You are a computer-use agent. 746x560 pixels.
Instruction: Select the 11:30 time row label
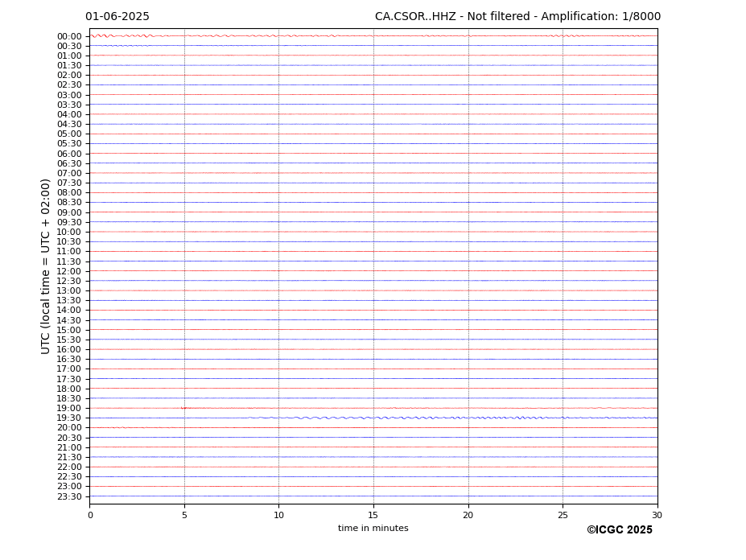point(69,261)
